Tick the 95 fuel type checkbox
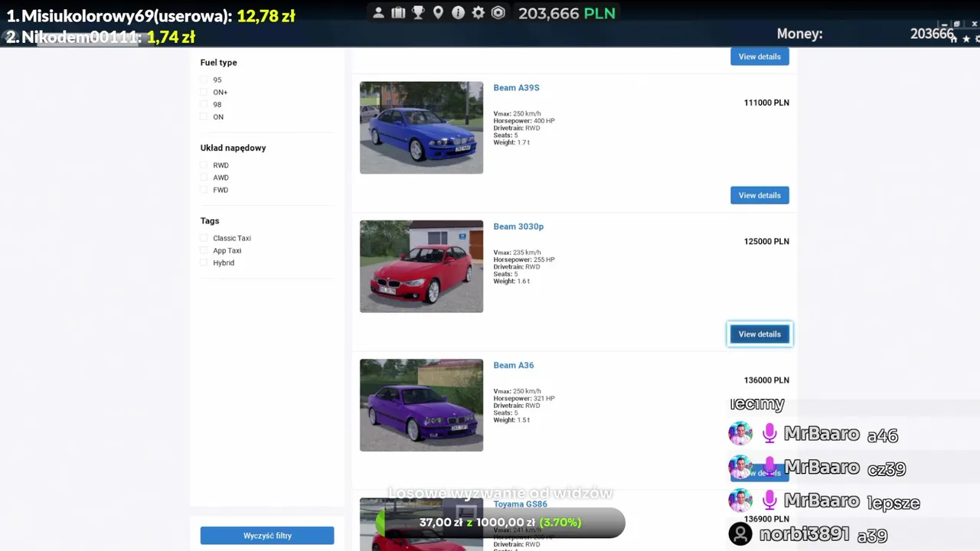The height and width of the screenshot is (551, 980). pyautogui.click(x=204, y=80)
